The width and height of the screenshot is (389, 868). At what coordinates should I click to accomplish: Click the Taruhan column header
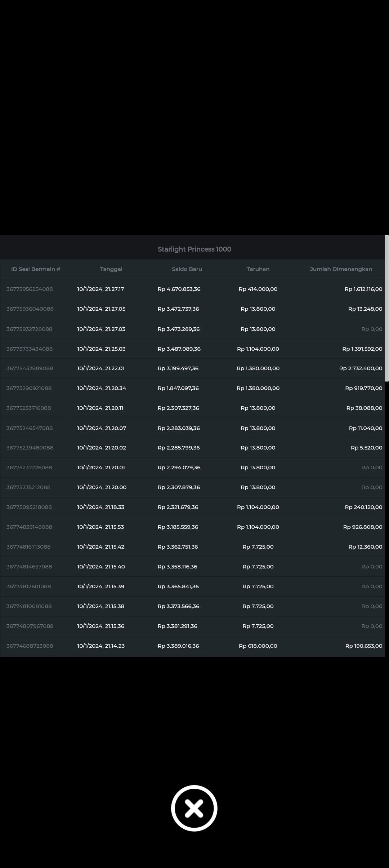[x=258, y=269]
